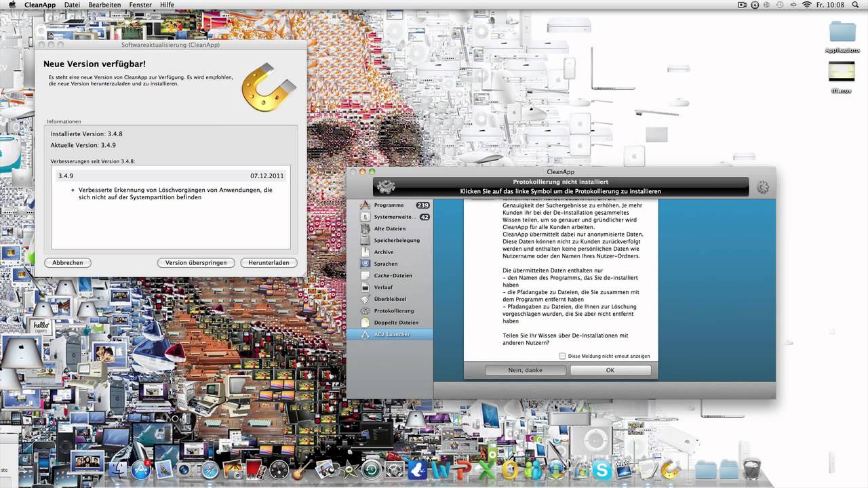Image resolution: width=868 pixels, height=488 pixels.
Task: Open the CleanApp menu in the menu bar
Action: coord(40,5)
